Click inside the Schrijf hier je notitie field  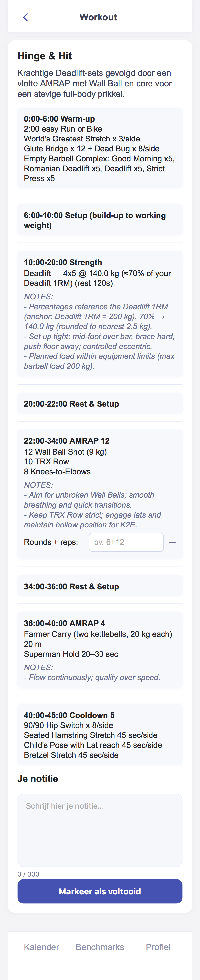tap(100, 829)
